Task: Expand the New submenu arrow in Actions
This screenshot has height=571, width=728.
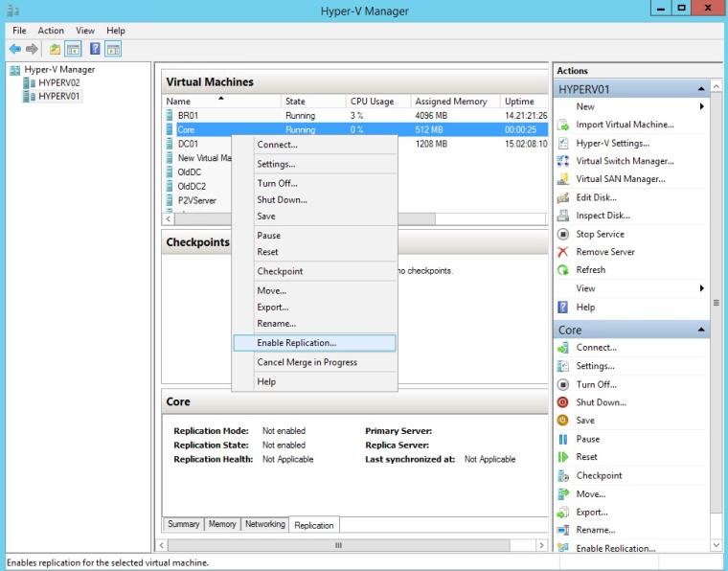Action: [702, 106]
